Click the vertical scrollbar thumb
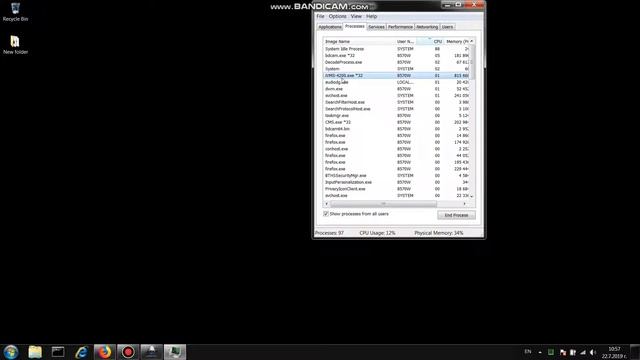Viewport: 640px width, 360px height. 472,62
